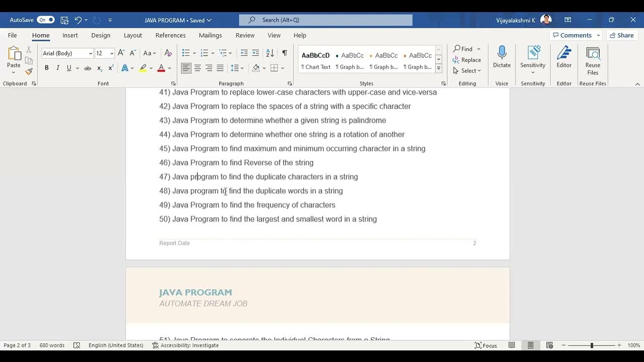Viewport: 644px width, 362px height.
Task: Open line spacing dropdown
Action: point(242,68)
